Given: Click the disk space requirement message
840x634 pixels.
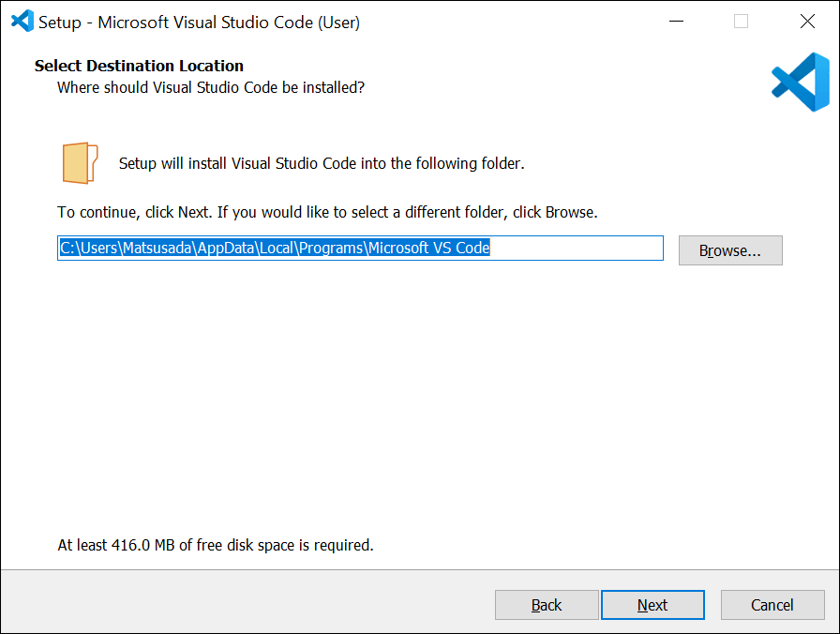Looking at the screenshot, I should [x=215, y=545].
